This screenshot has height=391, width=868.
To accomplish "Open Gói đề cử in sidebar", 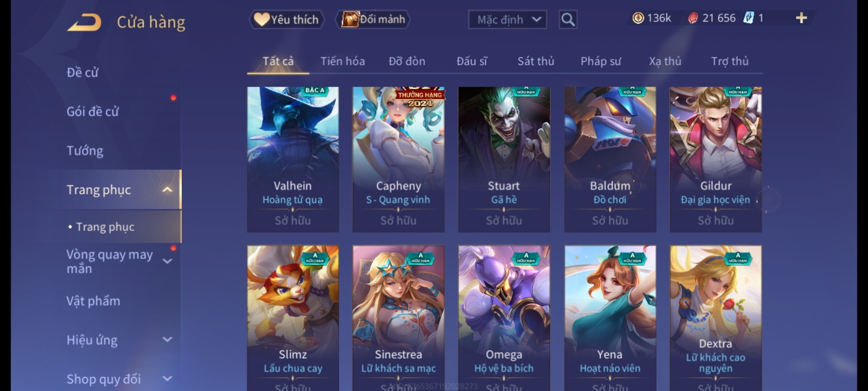I will (93, 112).
